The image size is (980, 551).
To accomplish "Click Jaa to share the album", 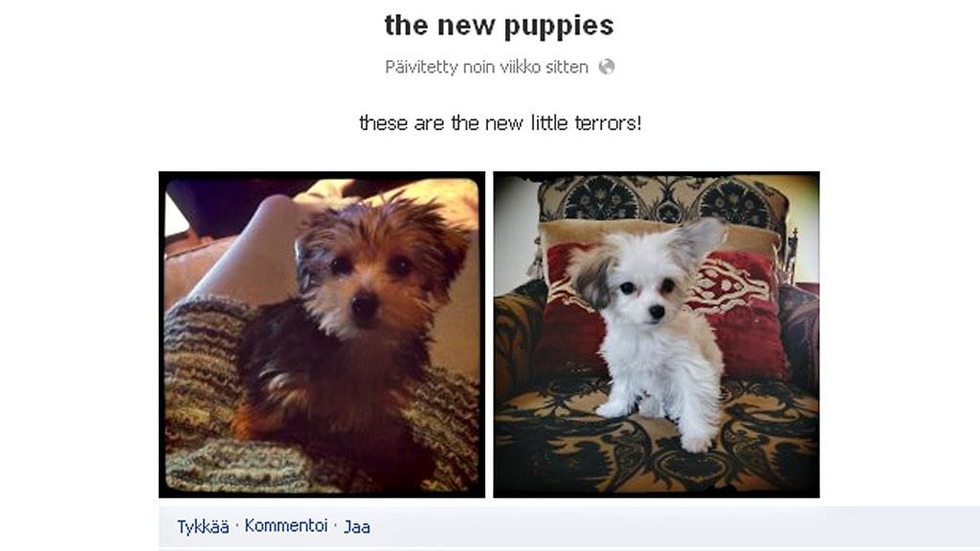I will coord(357,527).
